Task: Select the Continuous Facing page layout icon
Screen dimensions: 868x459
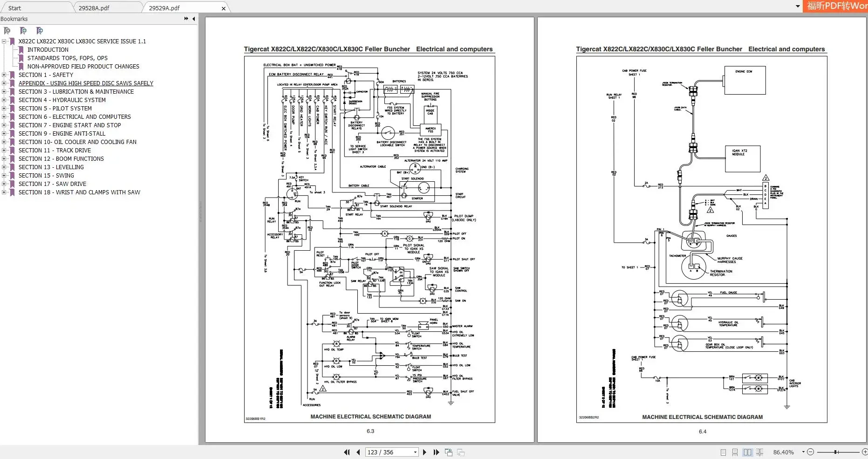Action: pyautogui.click(x=759, y=452)
